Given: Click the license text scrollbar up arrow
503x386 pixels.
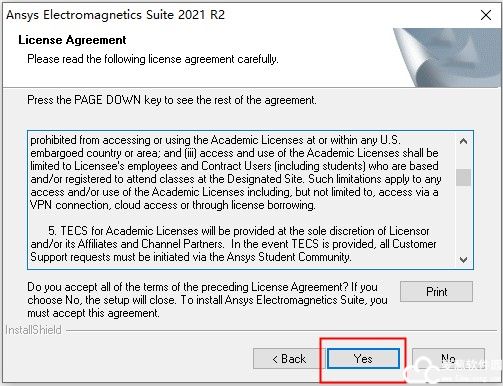Looking at the screenshot, I should tap(463, 141).
